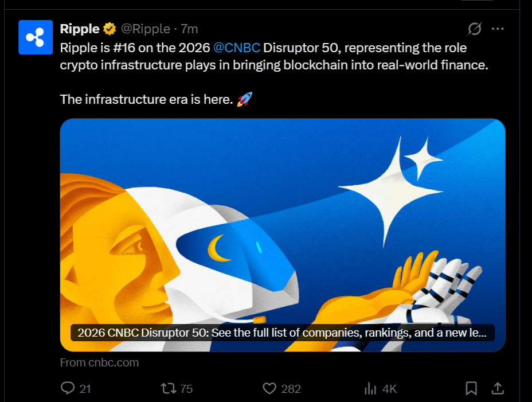Click the 75 reposts count
This screenshot has height=402, width=532.
tap(186, 389)
